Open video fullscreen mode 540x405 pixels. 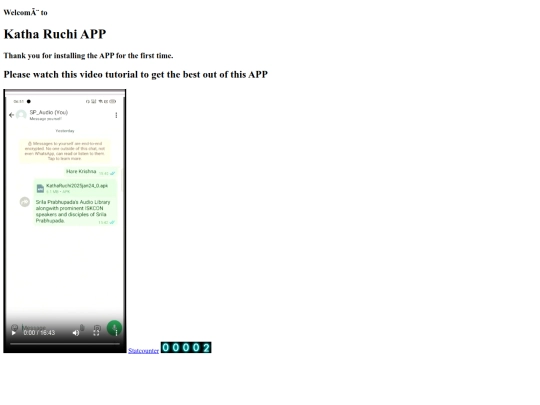pyautogui.click(x=96, y=333)
